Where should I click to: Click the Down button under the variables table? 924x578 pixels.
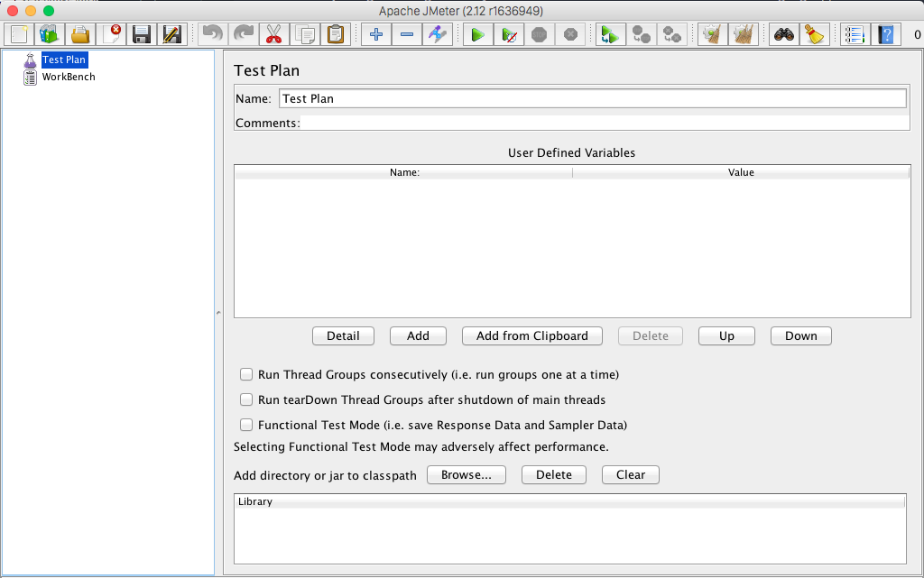(x=801, y=336)
